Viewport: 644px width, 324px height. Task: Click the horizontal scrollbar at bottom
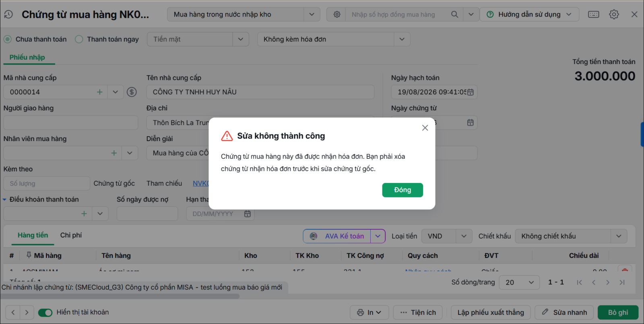tap(120, 296)
